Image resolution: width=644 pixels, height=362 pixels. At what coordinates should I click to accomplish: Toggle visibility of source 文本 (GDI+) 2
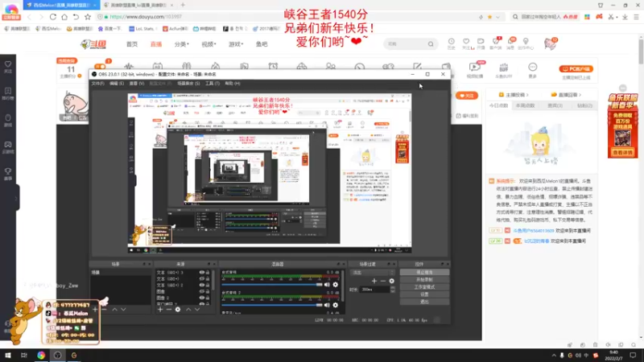coord(202,285)
